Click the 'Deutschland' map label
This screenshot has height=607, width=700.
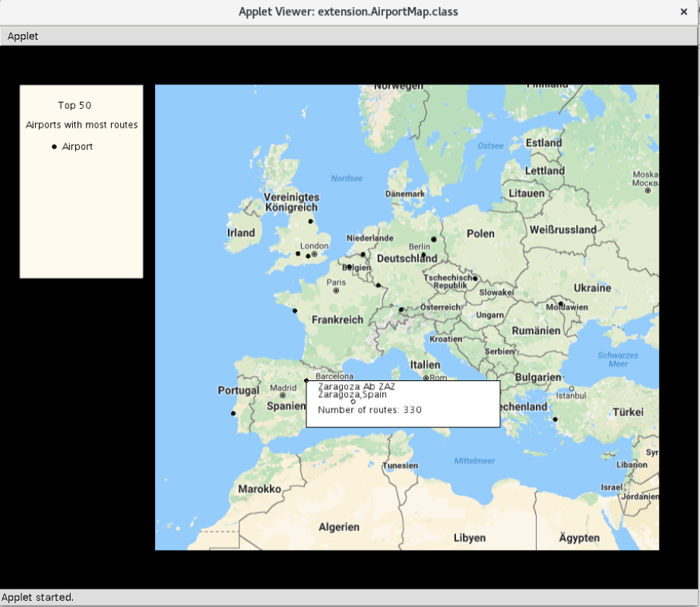[407, 259]
